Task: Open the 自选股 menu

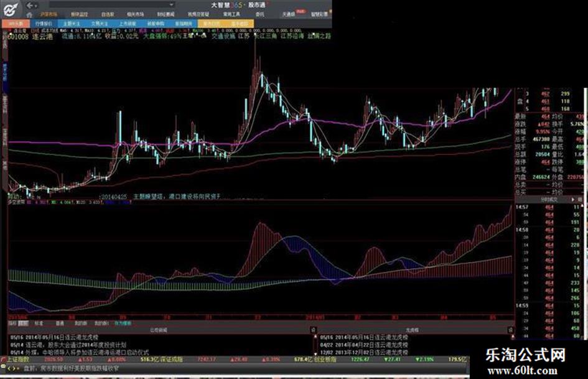Action: click(108, 14)
